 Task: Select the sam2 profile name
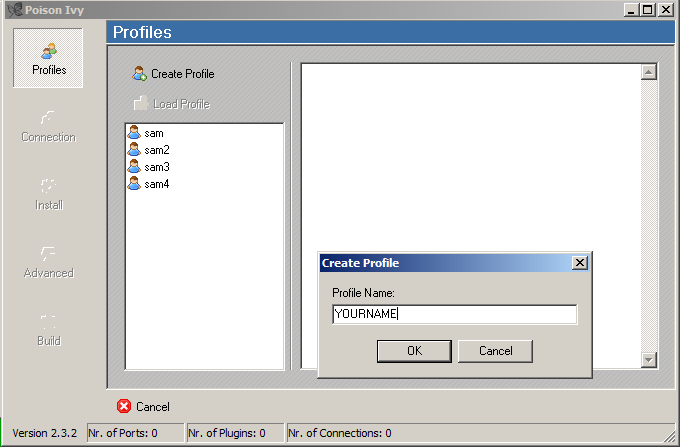(157, 150)
